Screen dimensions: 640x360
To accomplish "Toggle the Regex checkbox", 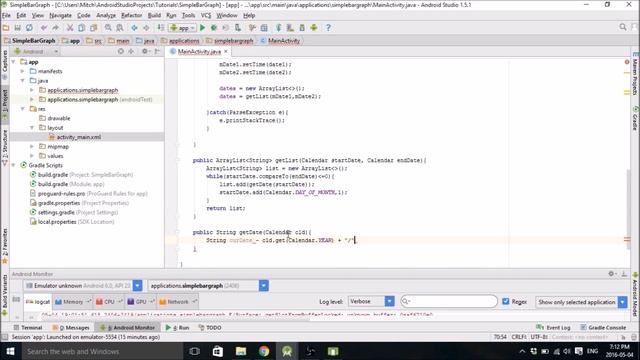I will click(506, 301).
